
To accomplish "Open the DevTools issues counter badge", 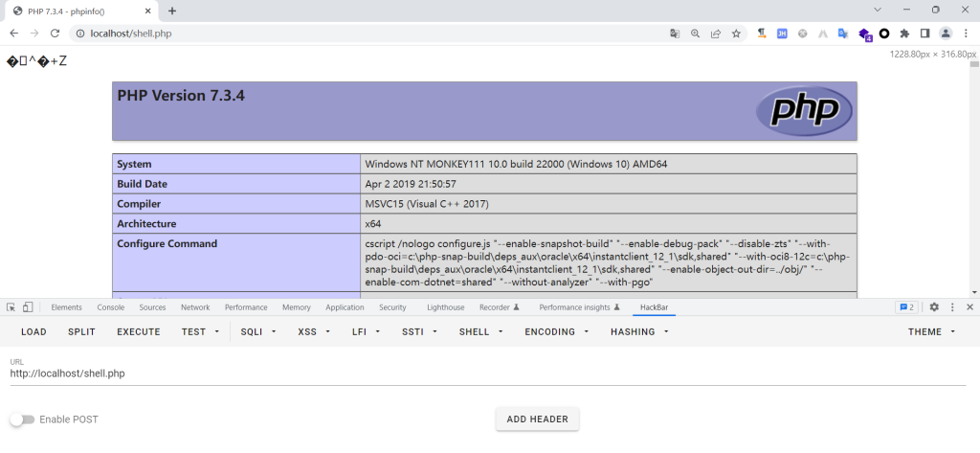I will (905, 307).
